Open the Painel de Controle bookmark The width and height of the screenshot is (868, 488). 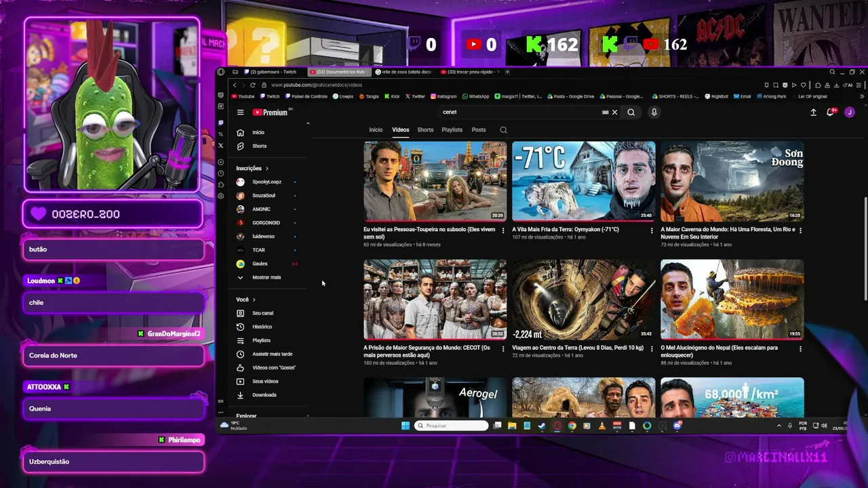(306, 96)
